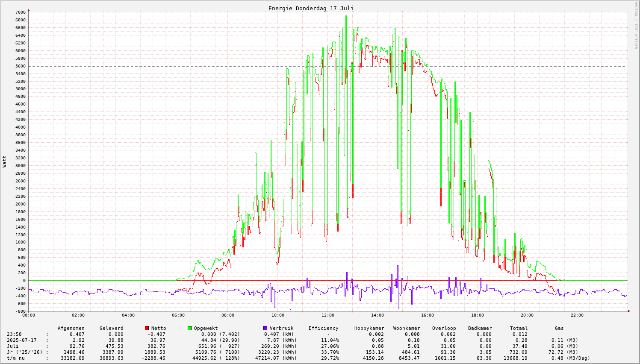This screenshot has height=364, width=640.
Task: Click the Afgenomen column header
Action: pos(71,328)
